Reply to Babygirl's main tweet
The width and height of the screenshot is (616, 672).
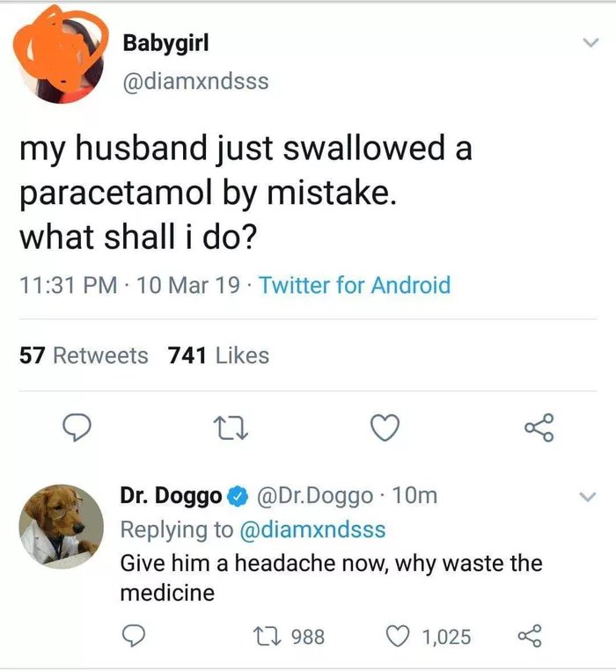pyautogui.click(x=80, y=428)
